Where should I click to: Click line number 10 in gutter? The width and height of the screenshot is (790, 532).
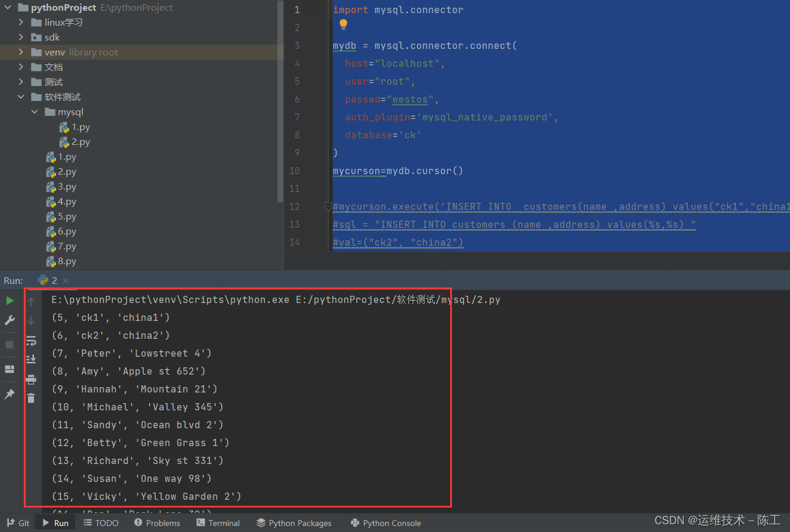coord(294,171)
